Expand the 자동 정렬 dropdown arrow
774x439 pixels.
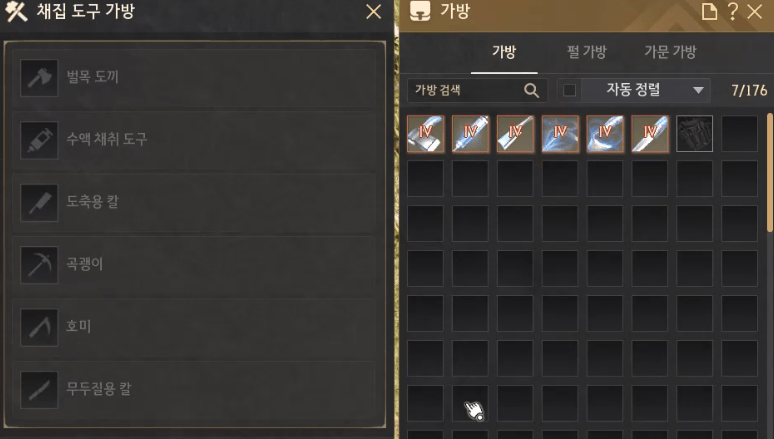[698, 90]
